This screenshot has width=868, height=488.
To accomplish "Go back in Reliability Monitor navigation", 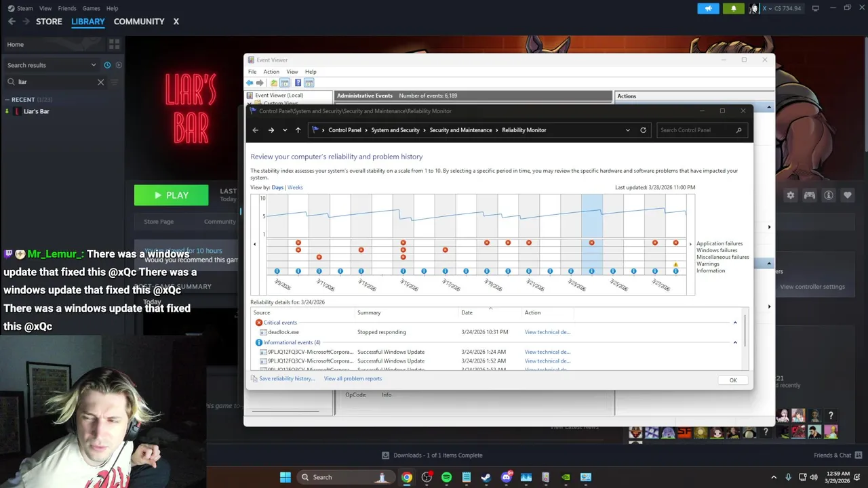I will (255, 130).
